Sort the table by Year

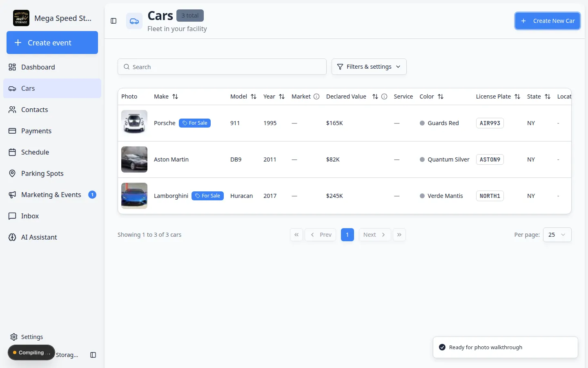pyautogui.click(x=282, y=96)
